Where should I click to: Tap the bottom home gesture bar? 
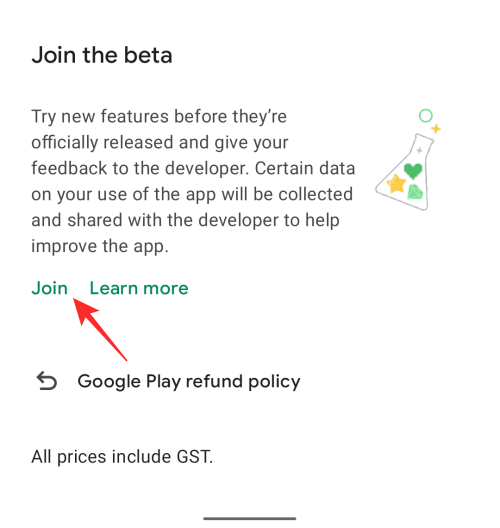[x=249, y=519]
